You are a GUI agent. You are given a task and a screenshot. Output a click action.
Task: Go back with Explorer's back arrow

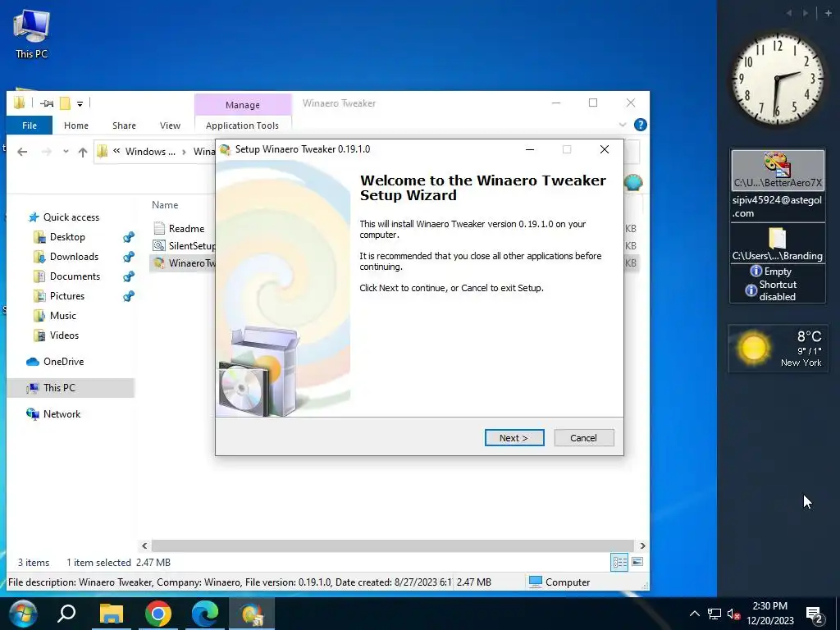(22, 152)
